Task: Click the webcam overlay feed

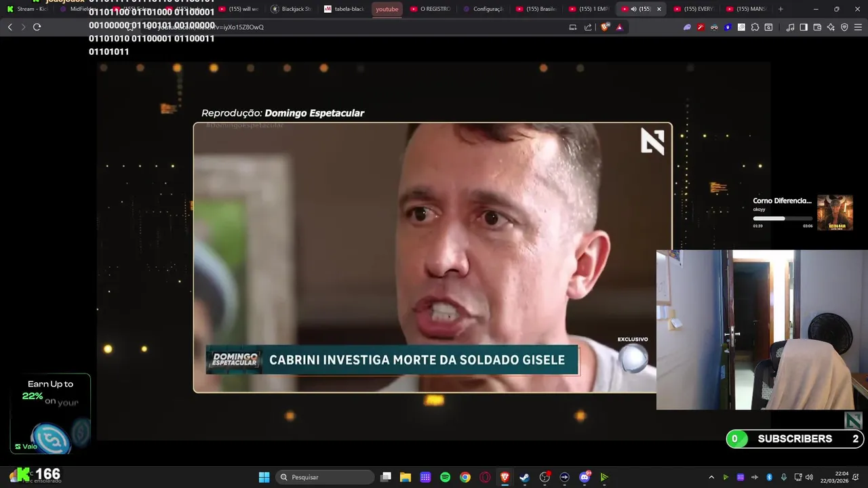Action: [x=762, y=330]
